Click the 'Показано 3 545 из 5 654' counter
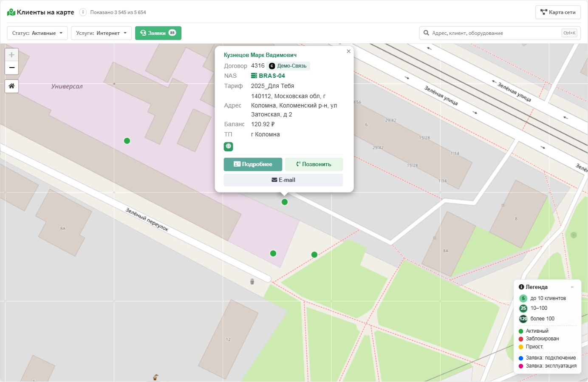Screen dimensions: 588x382 118,12
